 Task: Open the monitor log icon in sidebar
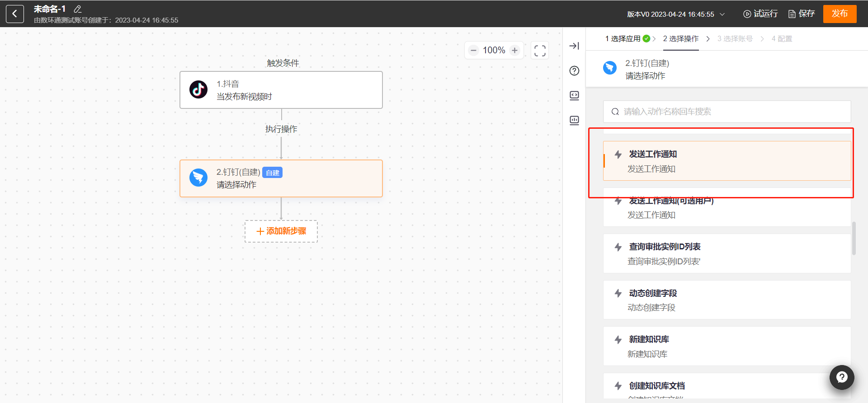(x=574, y=120)
